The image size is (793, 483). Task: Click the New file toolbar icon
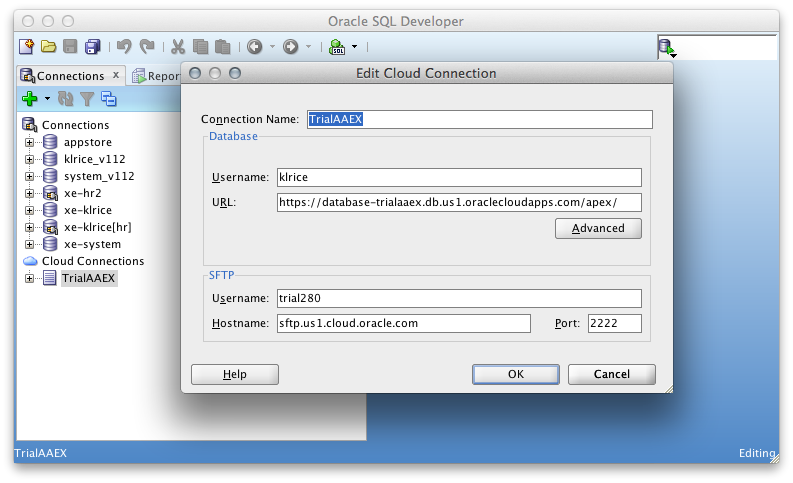click(26, 47)
